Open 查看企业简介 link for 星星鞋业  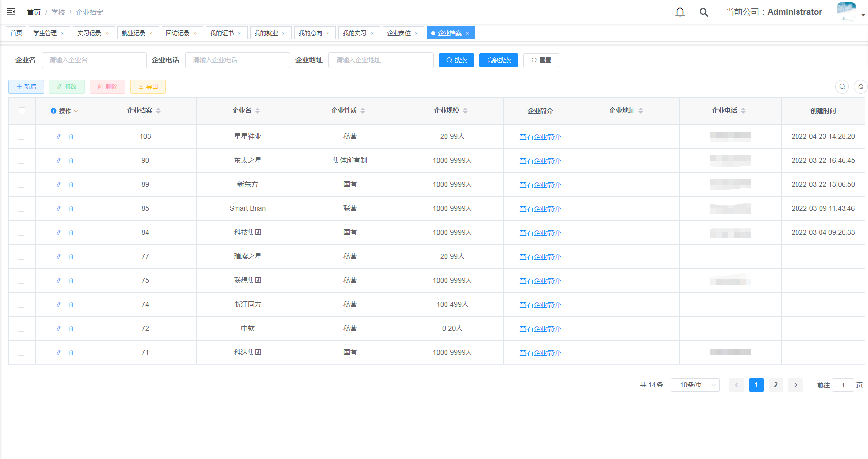540,137
